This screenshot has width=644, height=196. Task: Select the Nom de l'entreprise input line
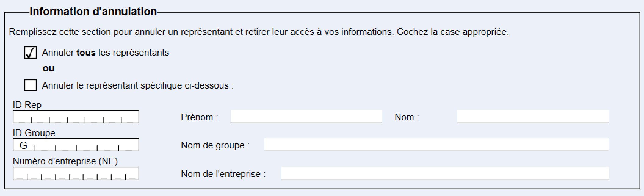pyautogui.click(x=445, y=173)
